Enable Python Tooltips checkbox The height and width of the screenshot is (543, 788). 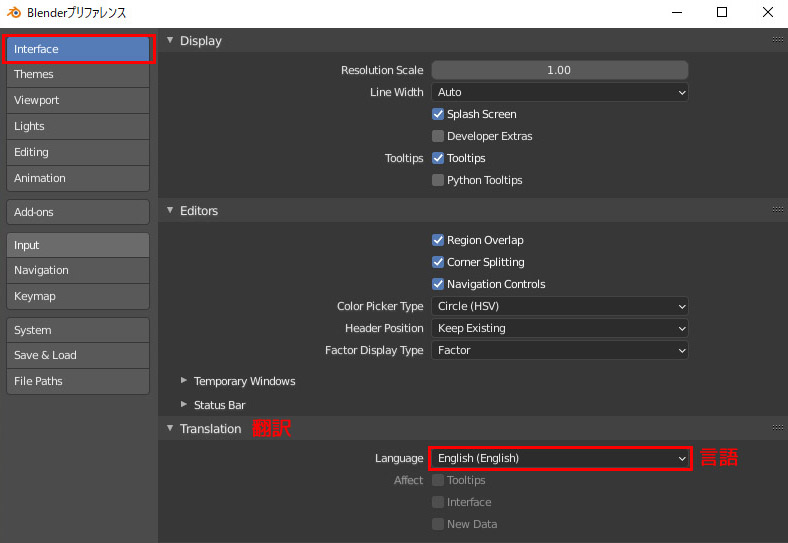pos(438,180)
